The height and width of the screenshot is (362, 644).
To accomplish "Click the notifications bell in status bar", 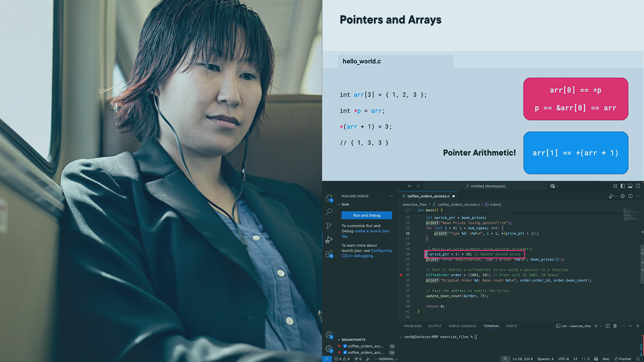I will coord(638,359).
